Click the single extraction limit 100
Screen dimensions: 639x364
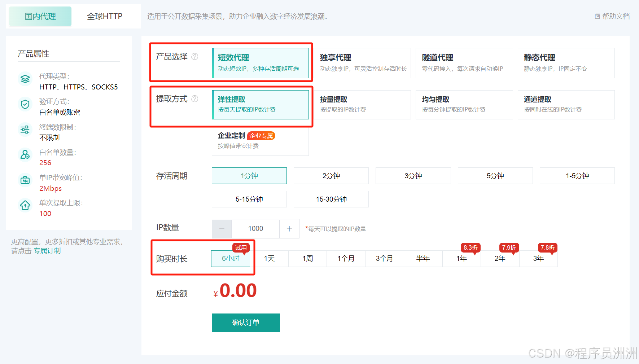pos(45,214)
